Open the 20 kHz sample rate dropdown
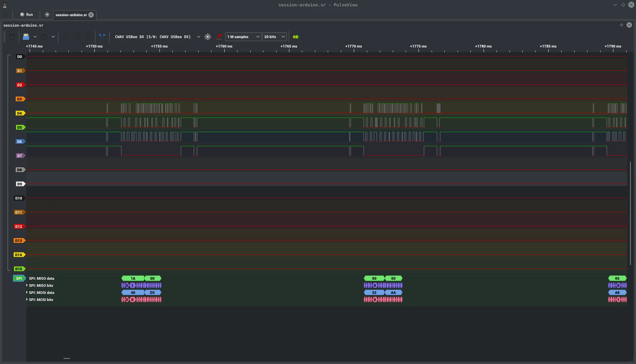 tap(274, 37)
